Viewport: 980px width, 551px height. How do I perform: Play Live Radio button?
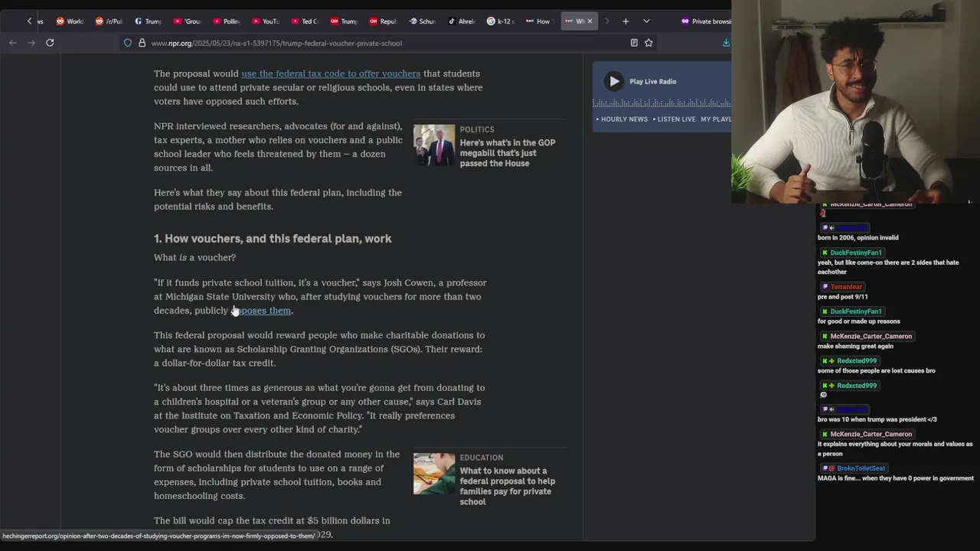point(614,81)
